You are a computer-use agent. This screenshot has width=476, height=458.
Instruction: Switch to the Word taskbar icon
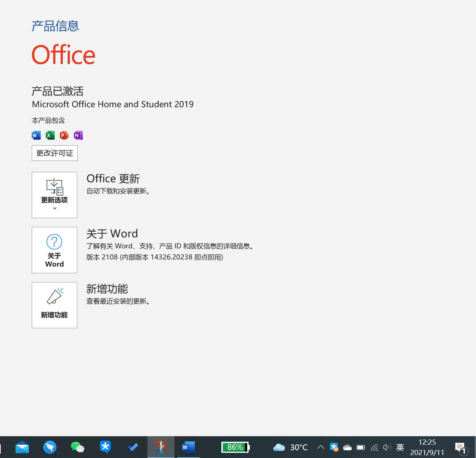188,447
